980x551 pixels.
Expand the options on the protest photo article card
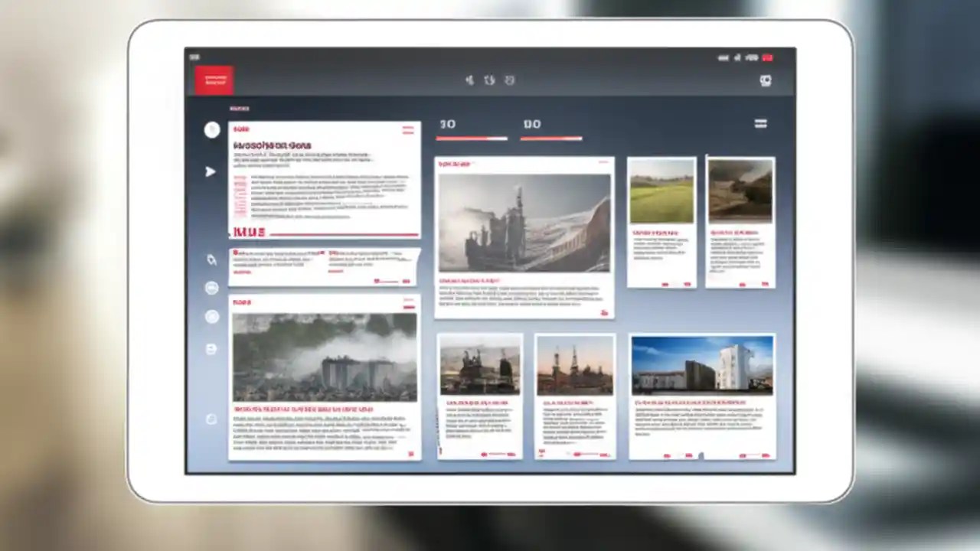[x=408, y=303]
